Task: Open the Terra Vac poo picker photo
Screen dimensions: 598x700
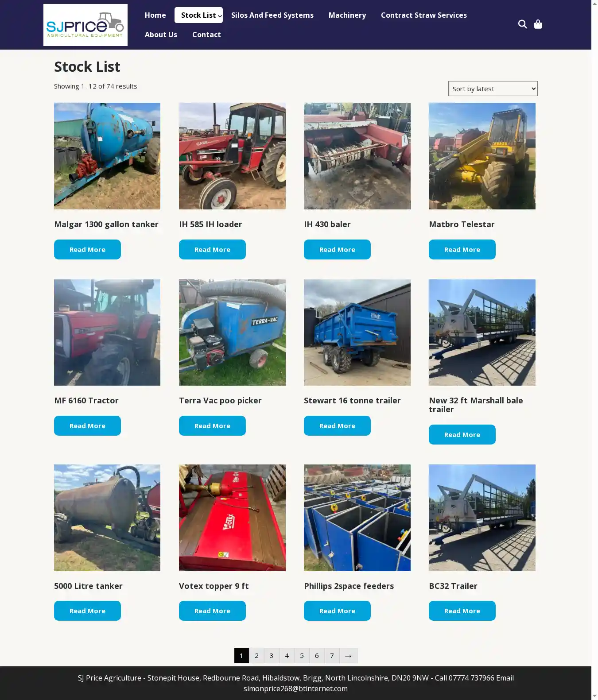Action: 232,333
